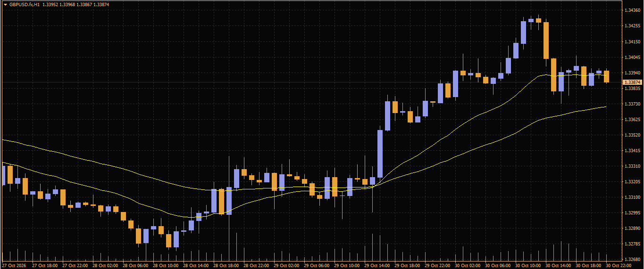644x269 pixels.
Task: Click the 28 Oct 10:00 time axis label
Action: [x=166, y=266]
